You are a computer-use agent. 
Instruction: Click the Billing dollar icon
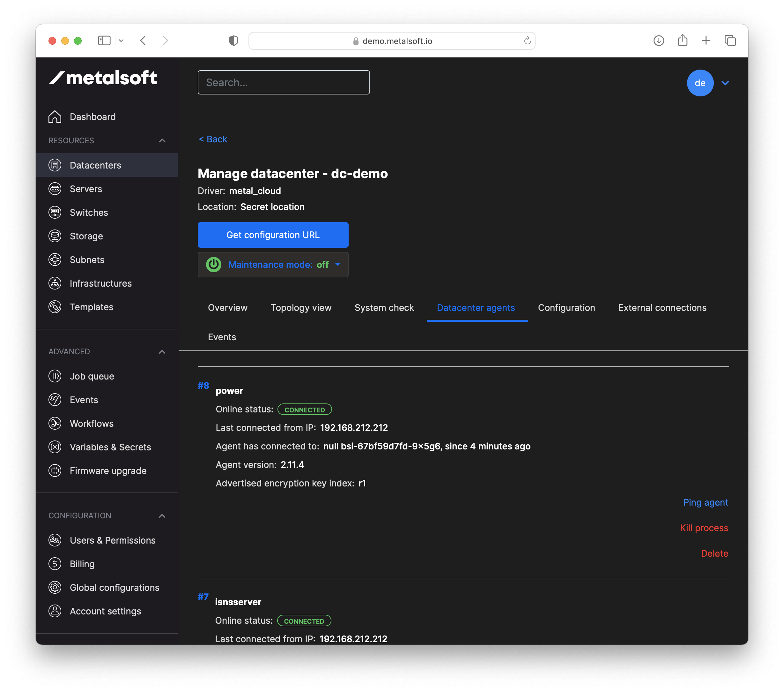click(x=55, y=564)
